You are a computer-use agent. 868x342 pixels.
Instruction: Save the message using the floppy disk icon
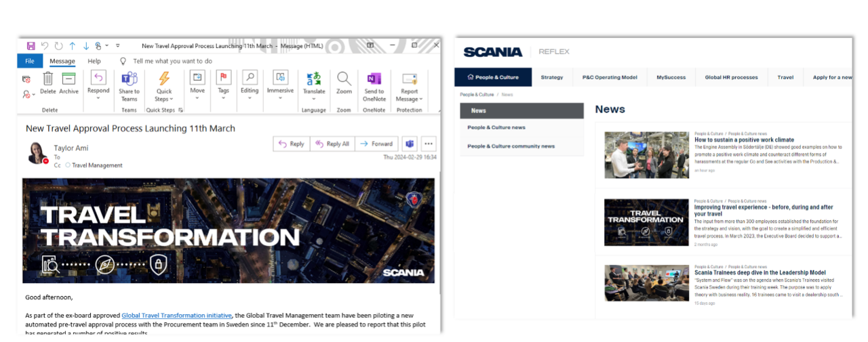(x=31, y=46)
